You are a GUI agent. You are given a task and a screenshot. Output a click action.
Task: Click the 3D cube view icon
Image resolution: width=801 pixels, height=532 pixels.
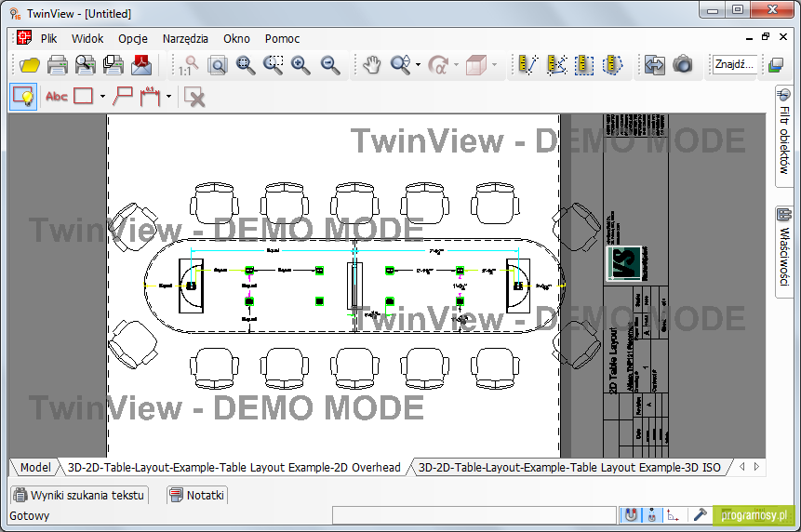coord(475,65)
